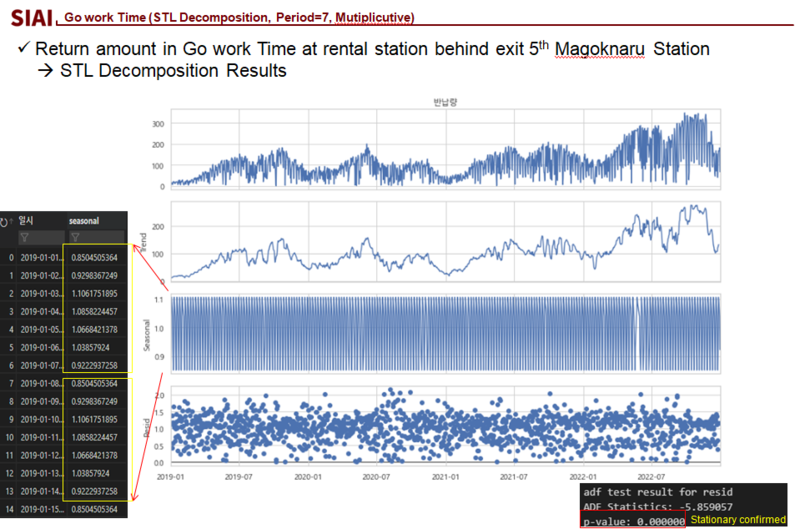Click the 2021-01 x-axis tick label

click(444, 478)
